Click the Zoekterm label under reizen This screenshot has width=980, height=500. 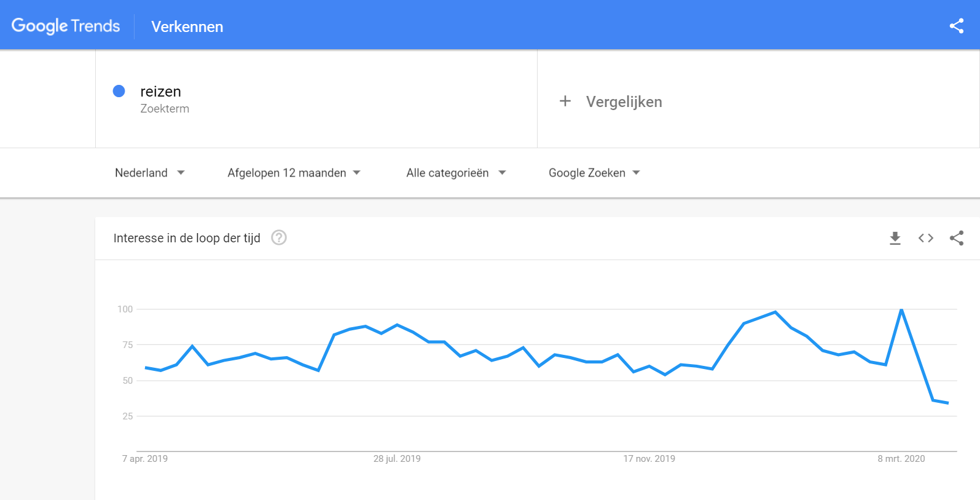165,109
